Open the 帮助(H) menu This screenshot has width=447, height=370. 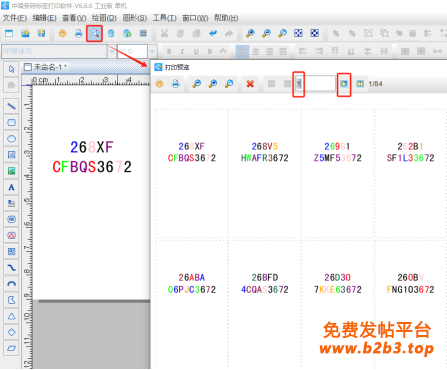(226, 18)
